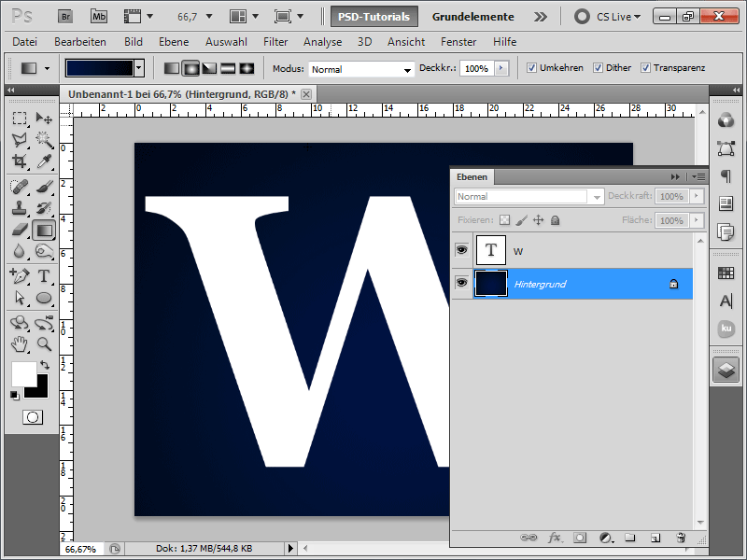Launch Adobe Bridge

pyautogui.click(x=65, y=17)
